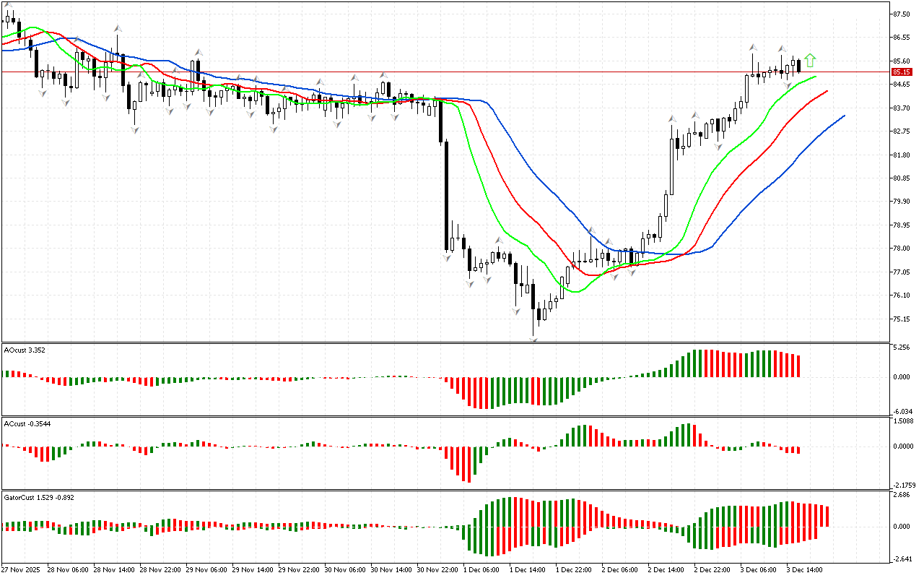The image size is (924, 578).
Task: Select the last red bar in AOcust histogram
Action: [x=798, y=366]
